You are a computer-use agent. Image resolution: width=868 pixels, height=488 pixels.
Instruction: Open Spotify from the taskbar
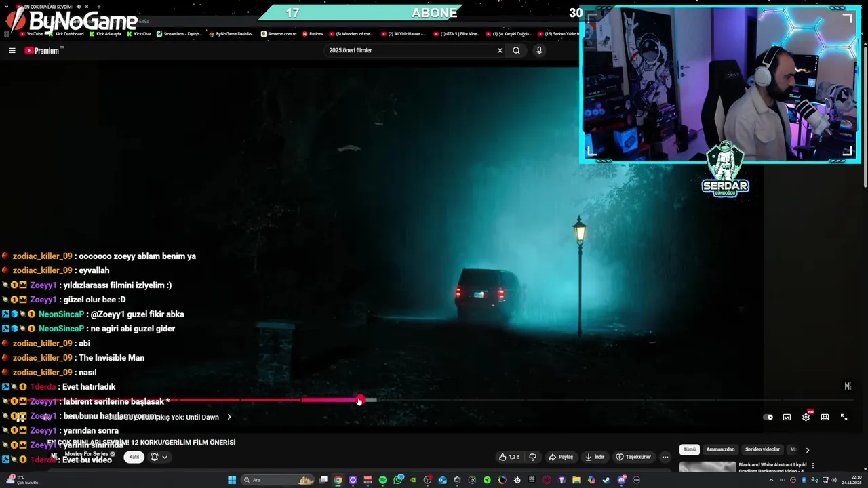pos(382,480)
